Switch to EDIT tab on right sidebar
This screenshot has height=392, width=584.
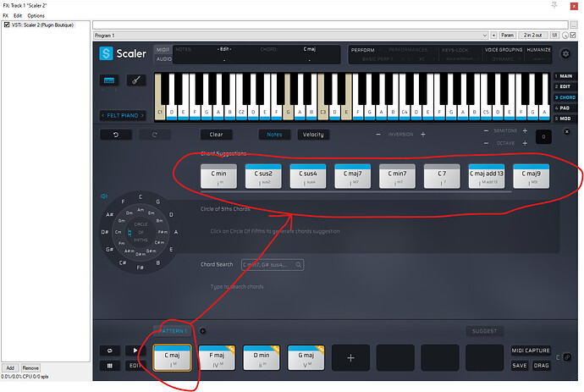click(x=565, y=86)
